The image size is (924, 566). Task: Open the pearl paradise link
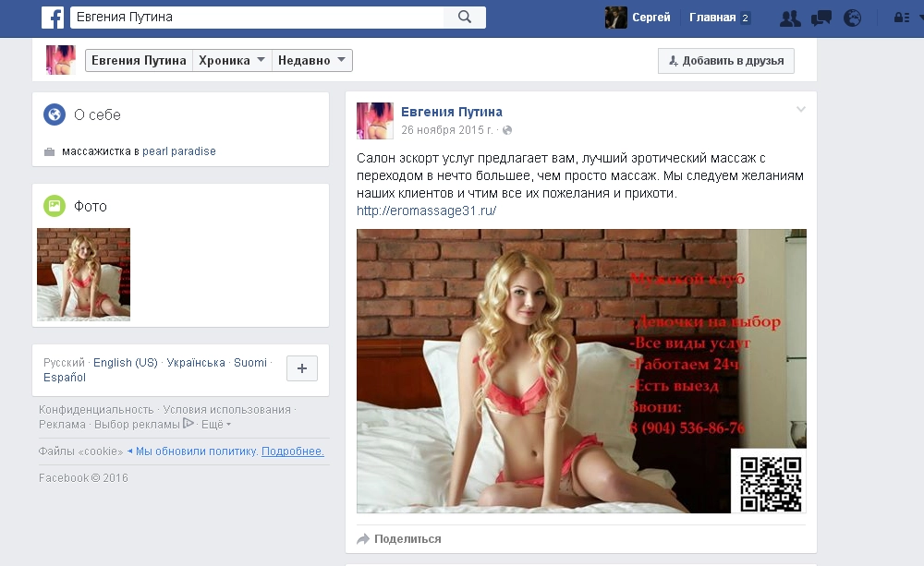pos(179,151)
